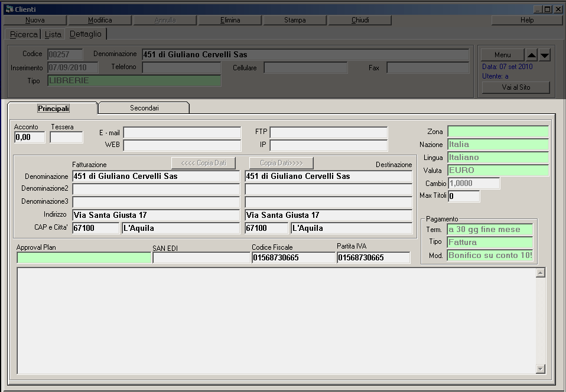
Task: Click the Destinazione Denominazione field
Action: [328, 176]
